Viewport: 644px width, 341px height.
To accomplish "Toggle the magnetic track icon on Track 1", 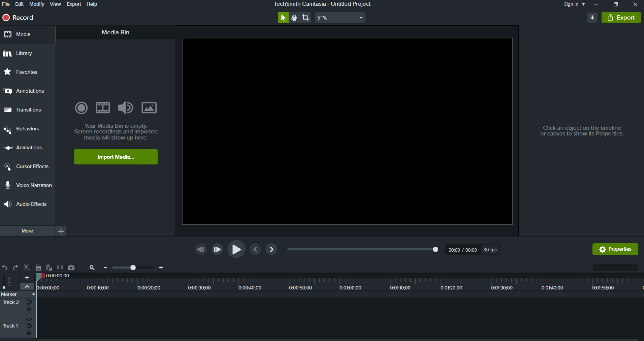I will pyautogui.click(x=29, y=326).
